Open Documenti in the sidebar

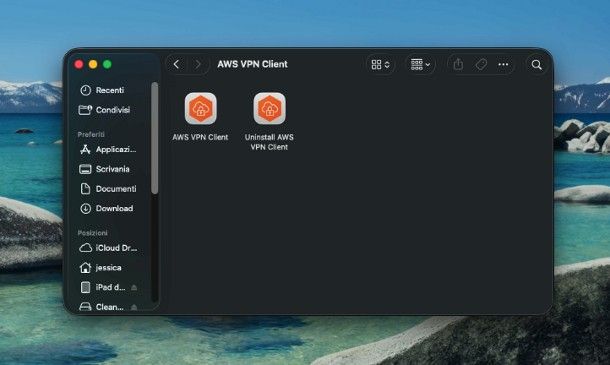(108, 189)
